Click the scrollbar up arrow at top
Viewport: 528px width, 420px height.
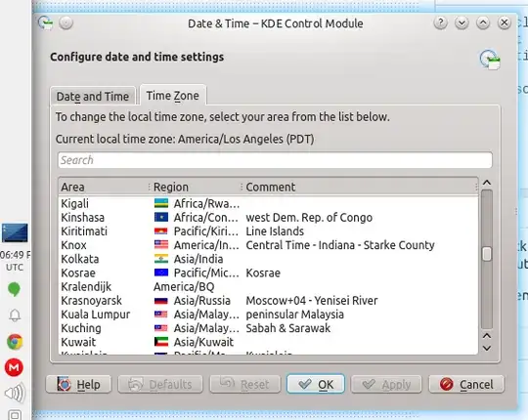click(487, 183)
